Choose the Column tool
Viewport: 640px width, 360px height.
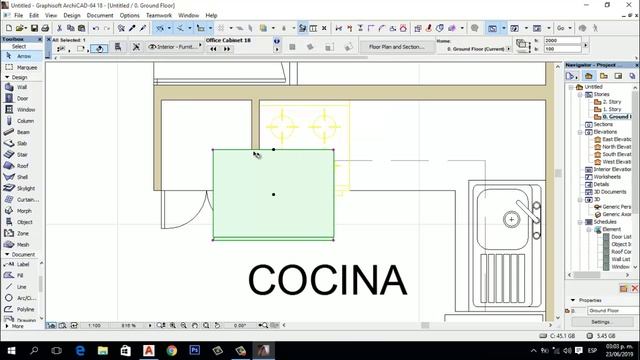pos(21,121)
